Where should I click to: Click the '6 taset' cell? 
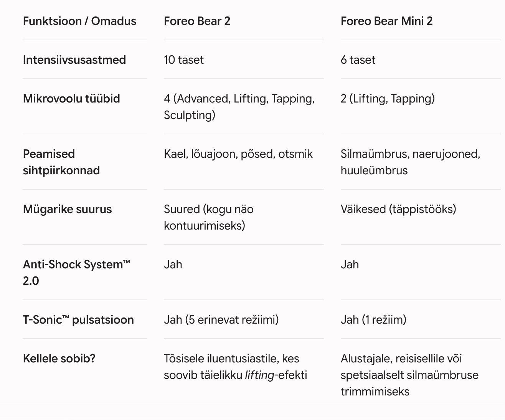click(358, 60)
